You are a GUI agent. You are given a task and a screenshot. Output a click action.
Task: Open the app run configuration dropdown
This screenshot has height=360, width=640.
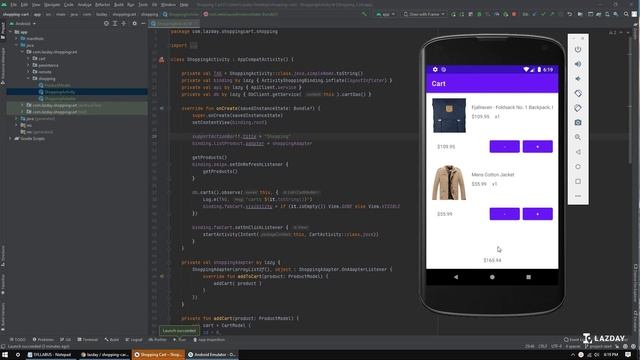[386, 14]
